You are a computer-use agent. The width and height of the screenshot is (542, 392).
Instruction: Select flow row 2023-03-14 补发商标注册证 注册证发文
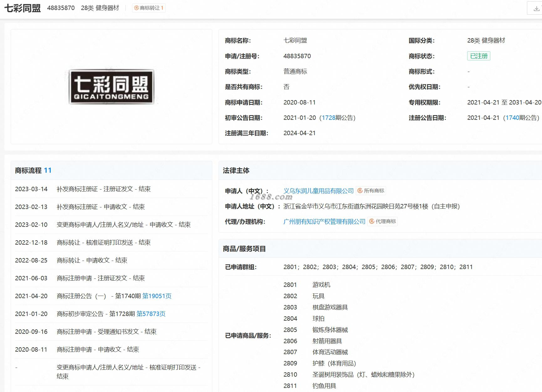click(111, 189)
